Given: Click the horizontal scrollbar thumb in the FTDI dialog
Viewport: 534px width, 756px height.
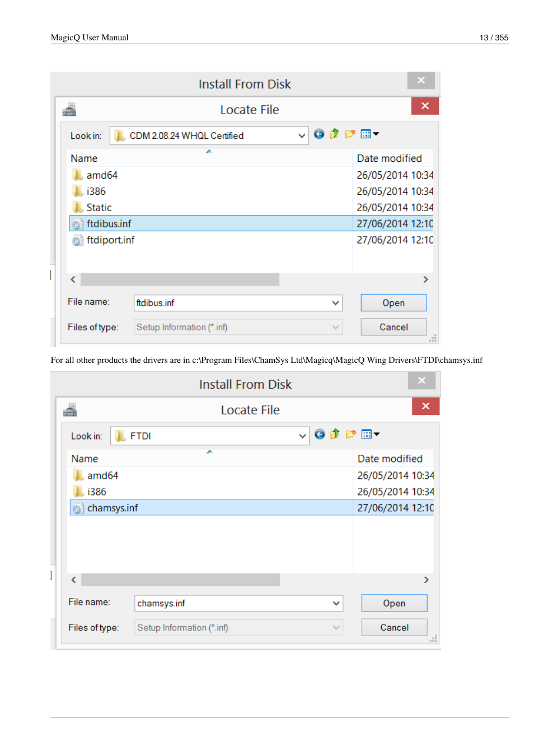Looking at the screenshot, I should (180, 580).
